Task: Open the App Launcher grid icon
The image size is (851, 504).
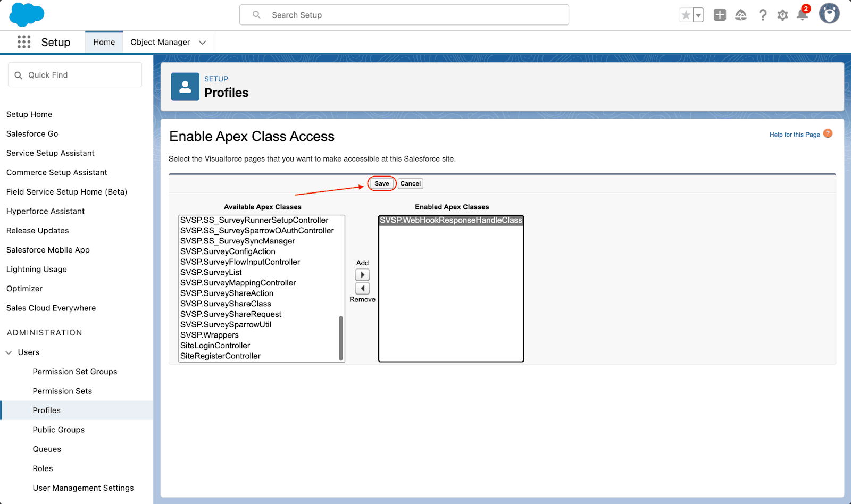Action: pyautogui.click(x=24, y=42)
